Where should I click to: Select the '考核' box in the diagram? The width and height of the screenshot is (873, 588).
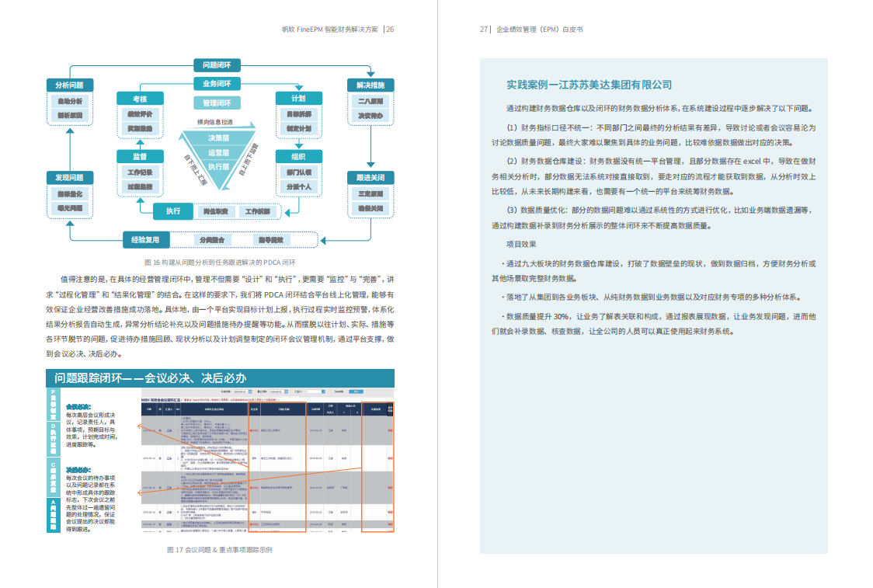[x=141, y=99]
